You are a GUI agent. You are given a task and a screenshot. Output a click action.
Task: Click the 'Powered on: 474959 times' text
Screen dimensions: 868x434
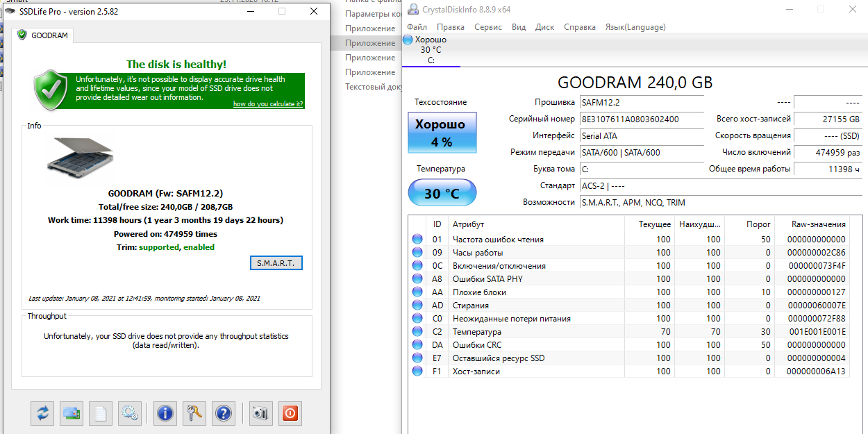165,234
